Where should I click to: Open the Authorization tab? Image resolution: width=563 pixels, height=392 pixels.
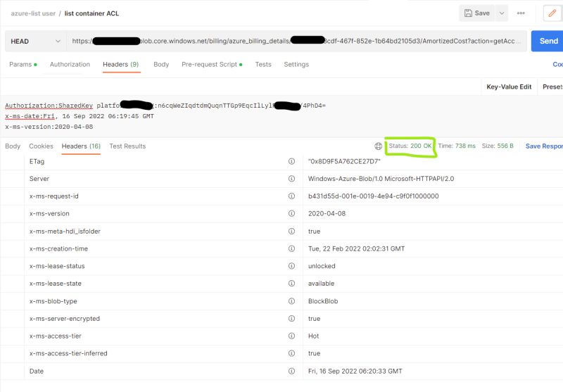tap(70, 65)
